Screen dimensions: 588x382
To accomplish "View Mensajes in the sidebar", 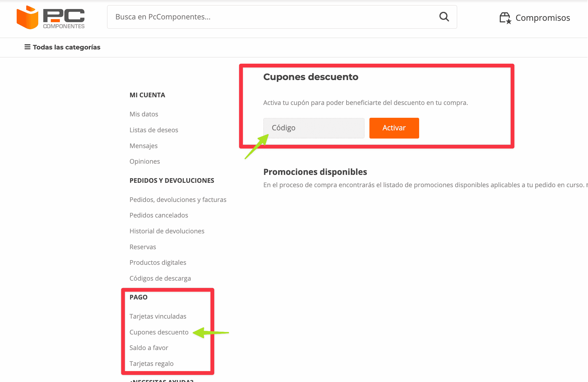I will pyautogui.click(x=143, y=146).
